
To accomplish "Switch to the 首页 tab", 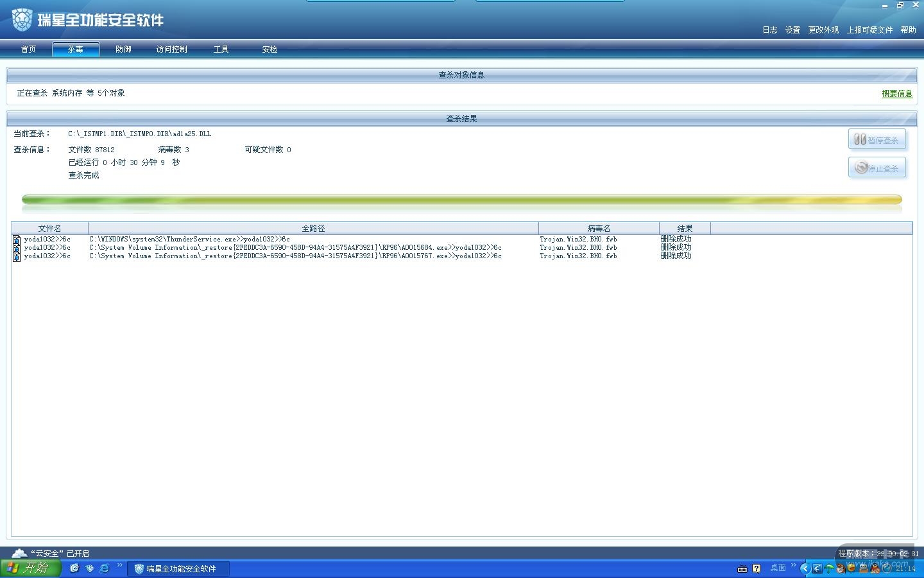I will pos(28,49).
